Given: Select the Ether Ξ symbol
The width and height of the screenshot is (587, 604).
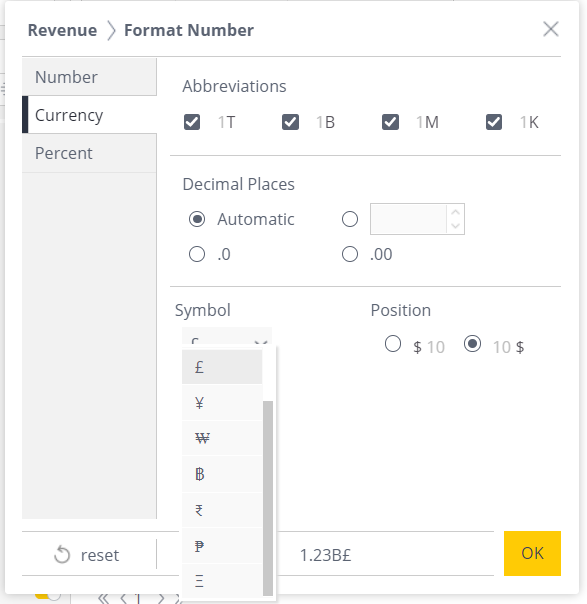Looking at the screenshot, I should click(222, 581).
